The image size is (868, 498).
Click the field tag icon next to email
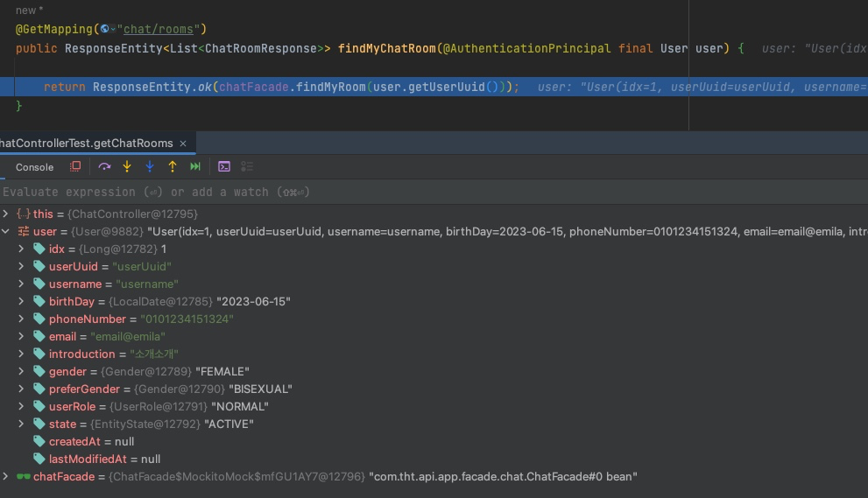click(39, 336)
